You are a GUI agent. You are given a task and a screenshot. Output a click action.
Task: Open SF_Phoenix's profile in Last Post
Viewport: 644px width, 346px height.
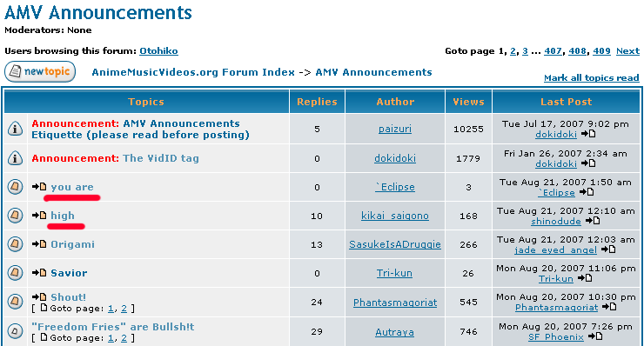pyautogui.click(x=556, y=337)
